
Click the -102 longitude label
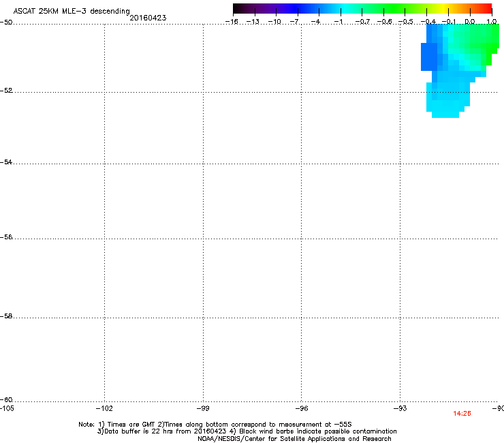(104, 408)
